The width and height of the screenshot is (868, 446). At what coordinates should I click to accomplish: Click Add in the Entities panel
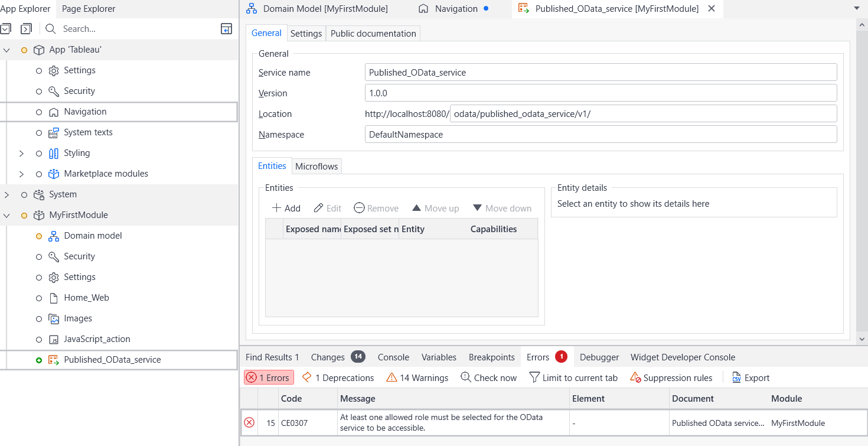tap(286, 208)
